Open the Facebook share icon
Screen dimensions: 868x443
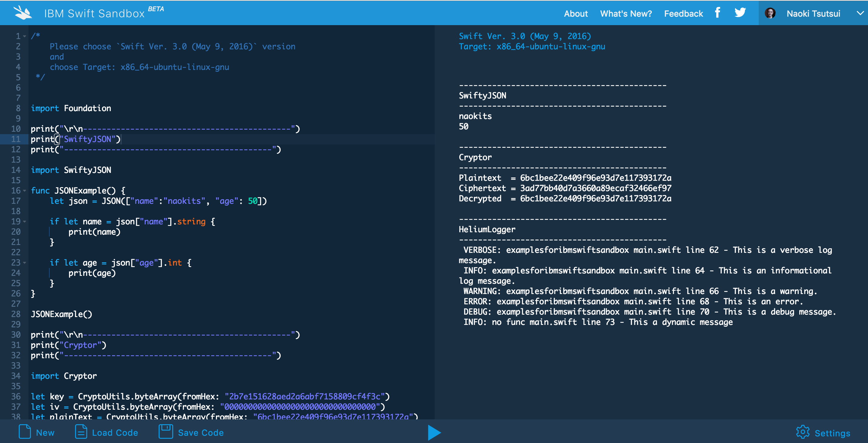coord(718,13)
